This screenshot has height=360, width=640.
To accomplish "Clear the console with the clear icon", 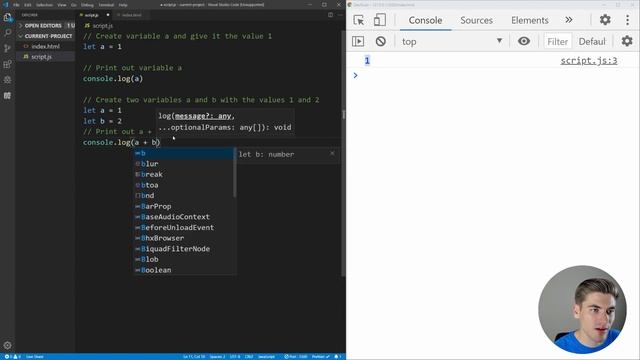I will click(x=380, y=41).
